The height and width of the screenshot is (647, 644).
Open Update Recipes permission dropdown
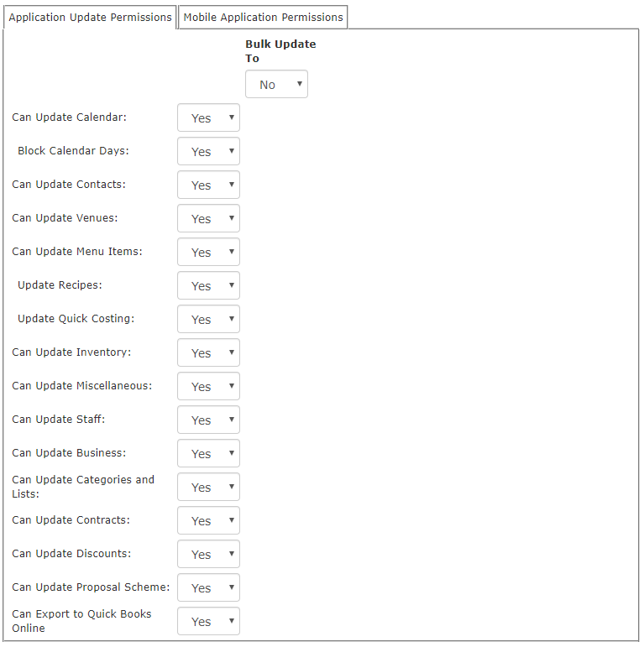[208, 285]
